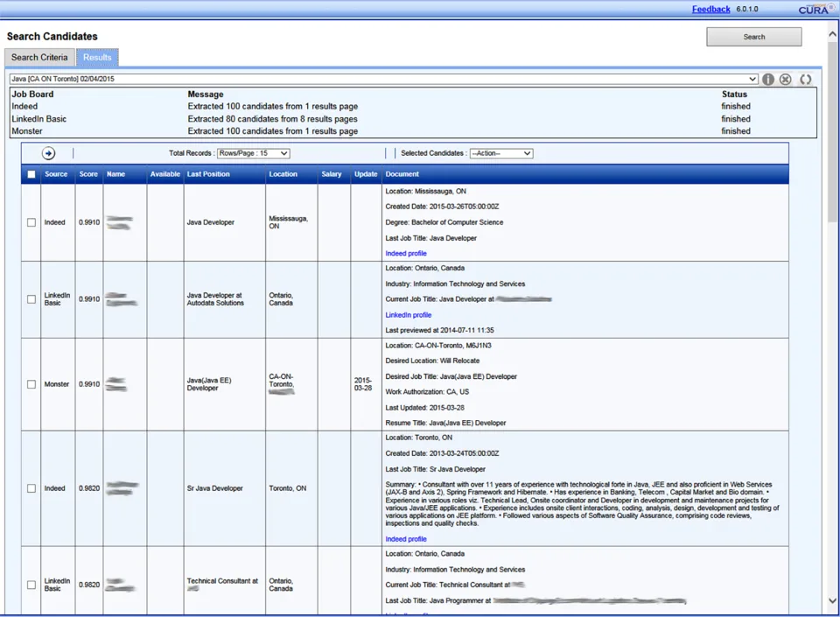Click the page scrollbar down arrow

832,600
